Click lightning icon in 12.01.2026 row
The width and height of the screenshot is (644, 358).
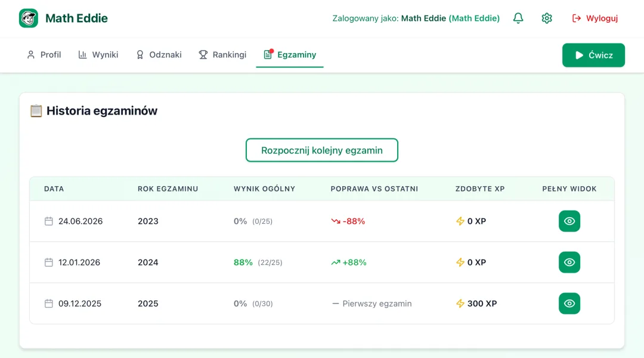coord(460,262)
